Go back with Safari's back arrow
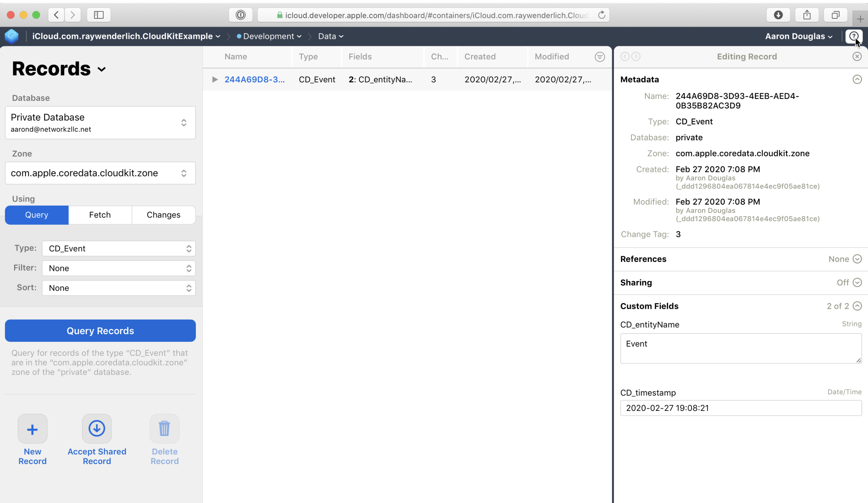868x503 pixels. (57, 15)
